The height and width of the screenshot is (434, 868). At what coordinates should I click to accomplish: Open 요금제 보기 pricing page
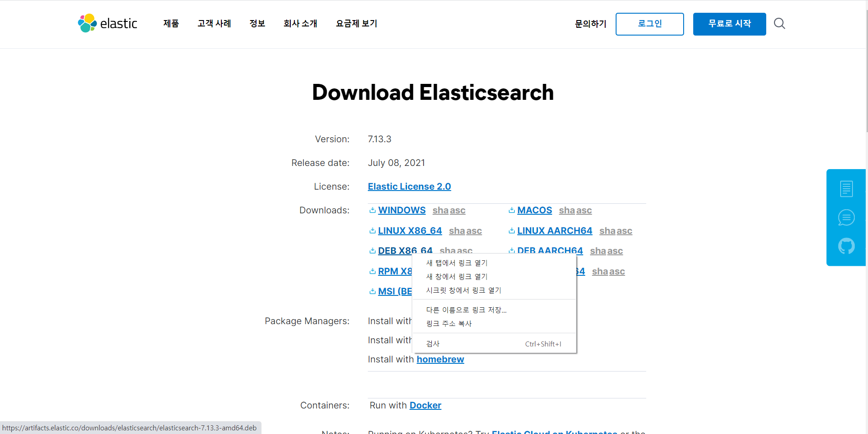pos(356,24)
